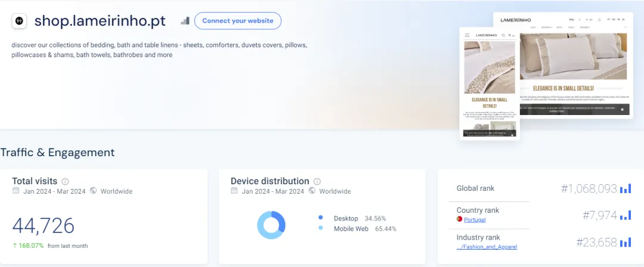The width and height of the screenshot is (644, 267).
Task: Open the Device distribution info icon
Action: point(317,181)
